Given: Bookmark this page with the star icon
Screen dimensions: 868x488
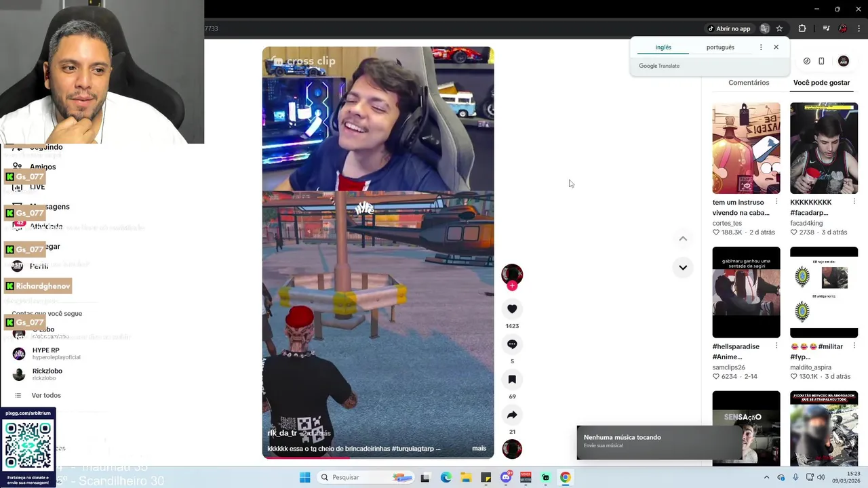Looking at the screenshot, I should point(779,28).
